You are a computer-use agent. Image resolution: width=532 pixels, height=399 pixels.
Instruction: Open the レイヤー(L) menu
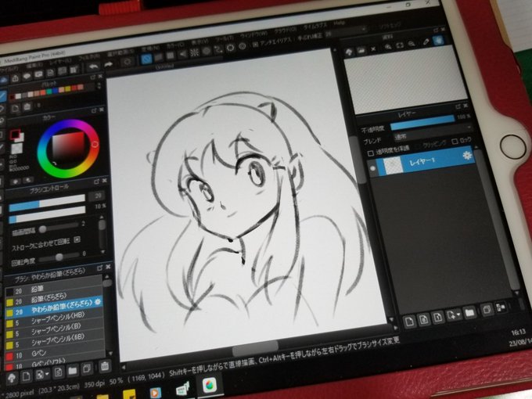pos(60,61)
